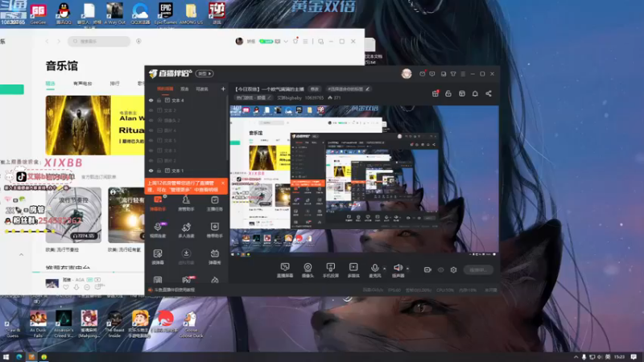This screenshot has height=362, width=644.
Task: Seek on music player progress bar
Action: (x=89, y=272)
